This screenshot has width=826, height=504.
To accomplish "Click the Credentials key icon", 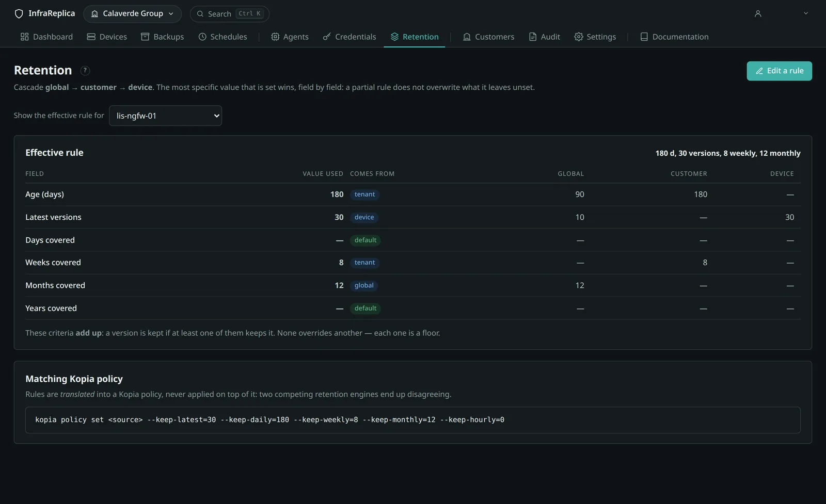I will [327, 37].
